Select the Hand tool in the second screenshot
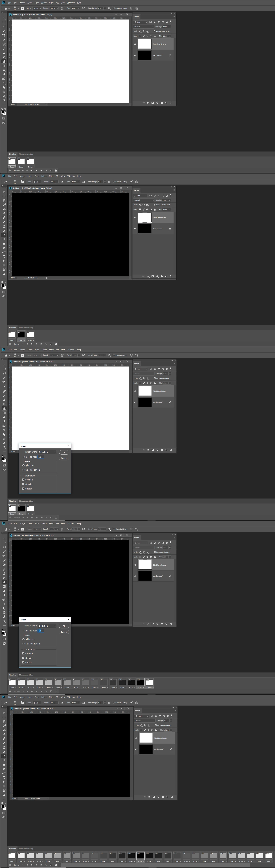 pyautogui.click(x=4, y=270)
